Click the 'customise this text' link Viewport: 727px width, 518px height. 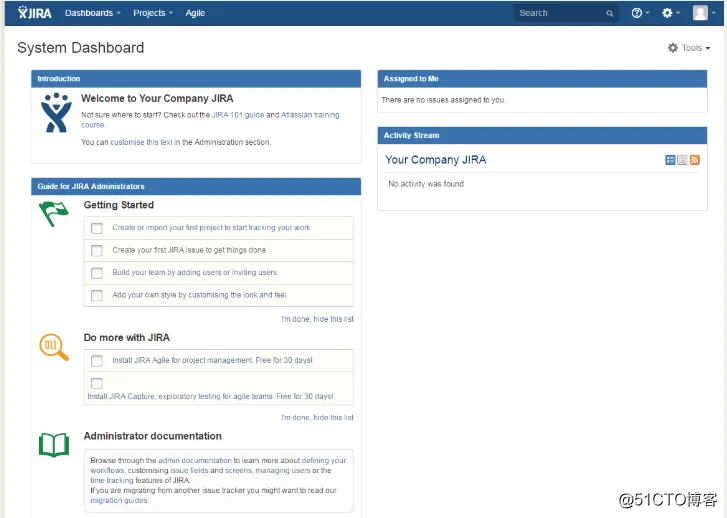[141, 142]
